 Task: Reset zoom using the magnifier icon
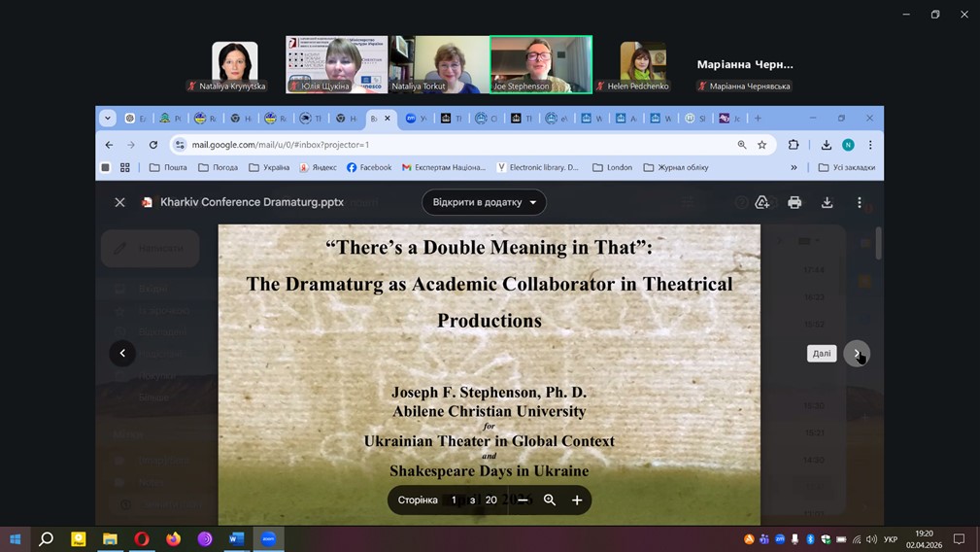point(550,500)
